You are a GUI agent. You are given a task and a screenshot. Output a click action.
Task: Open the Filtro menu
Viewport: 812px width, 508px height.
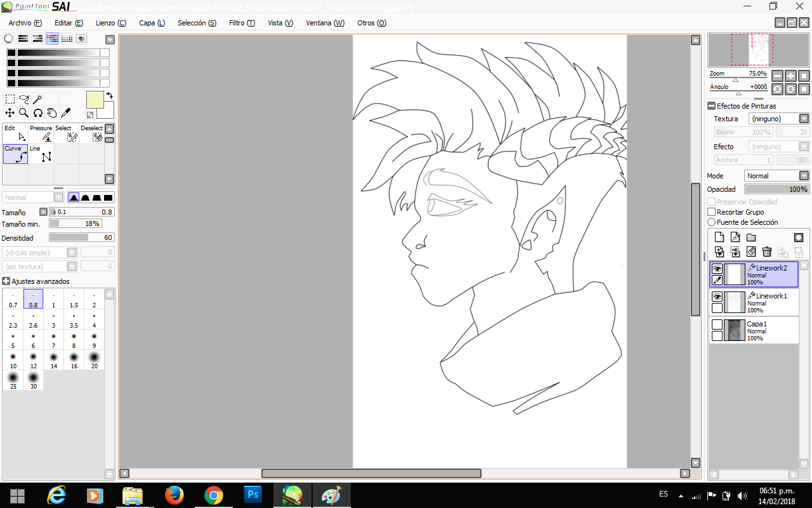242,23
